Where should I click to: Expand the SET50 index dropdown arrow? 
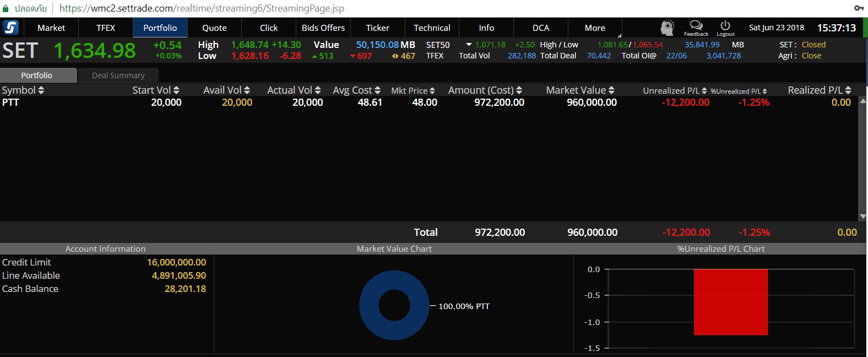coord(469,45)
